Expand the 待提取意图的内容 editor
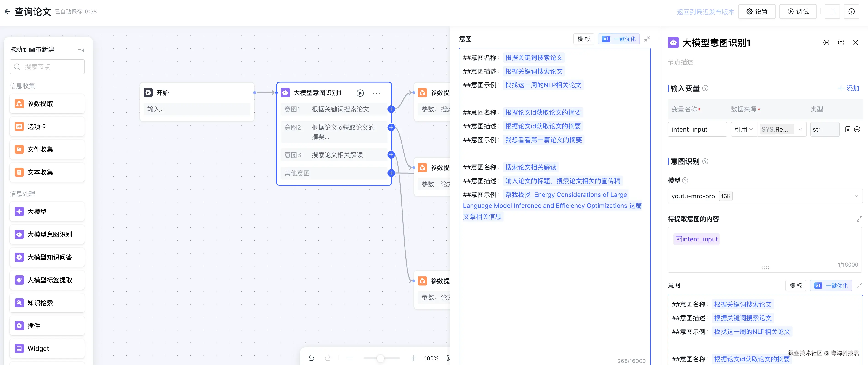 click(859, 219)
